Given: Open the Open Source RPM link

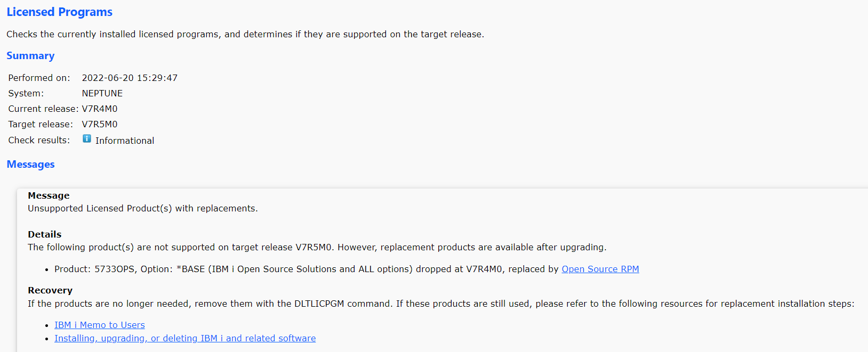Looking at the screenshot, I should (x=600, y=269).
